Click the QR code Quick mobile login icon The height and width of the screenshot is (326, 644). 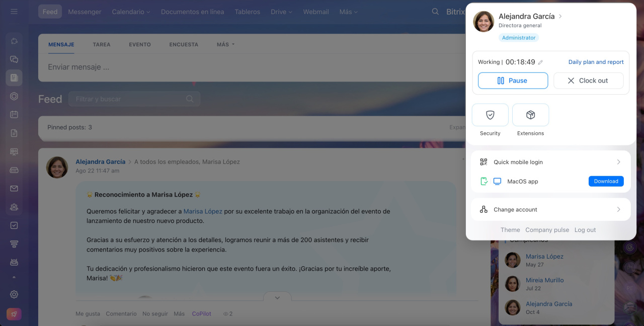pos(484,162)
